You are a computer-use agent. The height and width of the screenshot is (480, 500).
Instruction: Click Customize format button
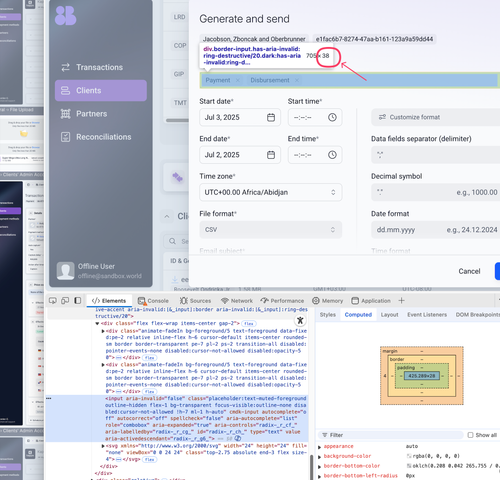click(x=436, y=117)
